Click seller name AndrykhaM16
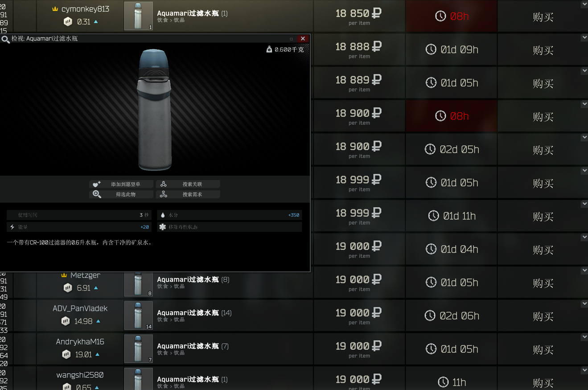 coord(80,342)
